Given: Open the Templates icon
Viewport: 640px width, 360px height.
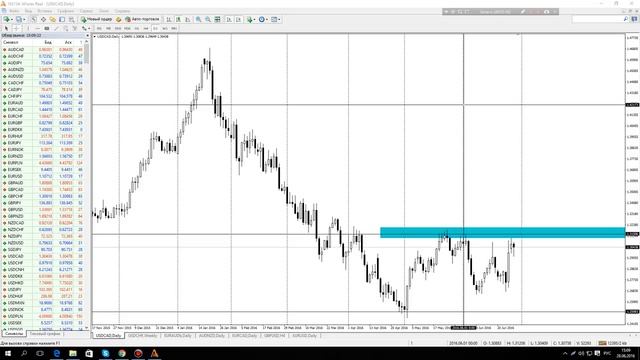Looking at the screenshot, I should pyautogui.click(x=274, y=19).
